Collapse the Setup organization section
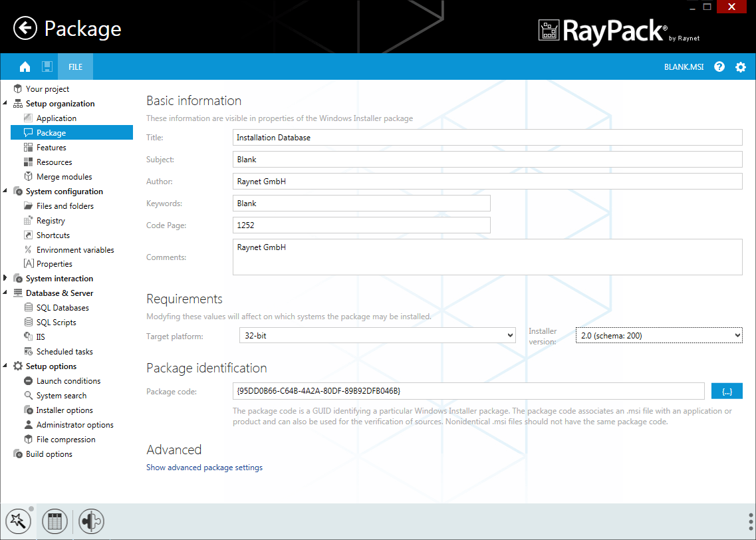756x540 pixels. tap(5, 103)
